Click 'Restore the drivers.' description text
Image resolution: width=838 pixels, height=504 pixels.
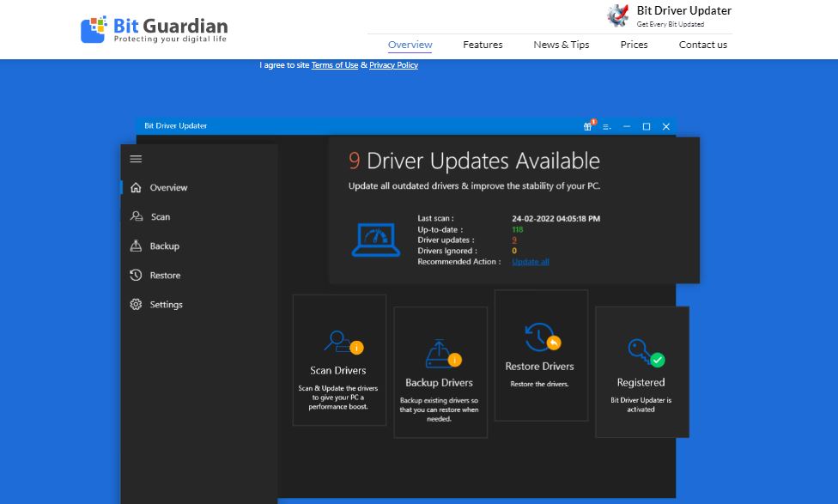tap(539, 384)
